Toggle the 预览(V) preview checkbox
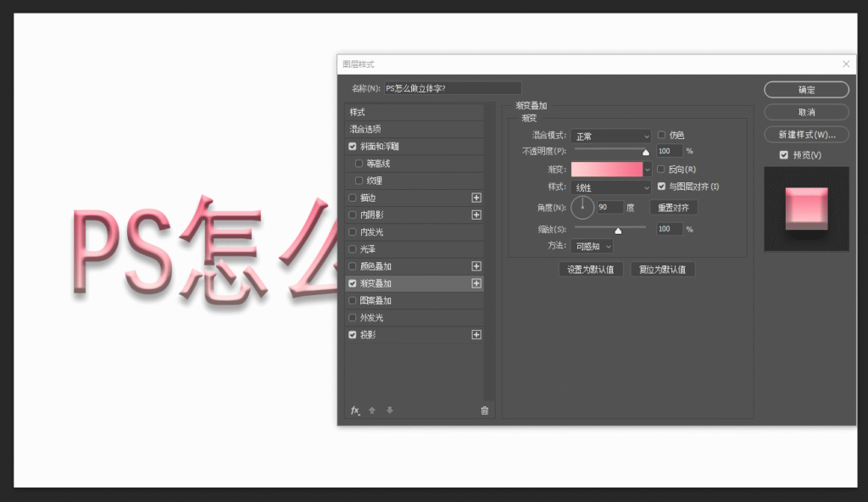The height and width of the screenshot is (502, 868). [x=783, y=155]
